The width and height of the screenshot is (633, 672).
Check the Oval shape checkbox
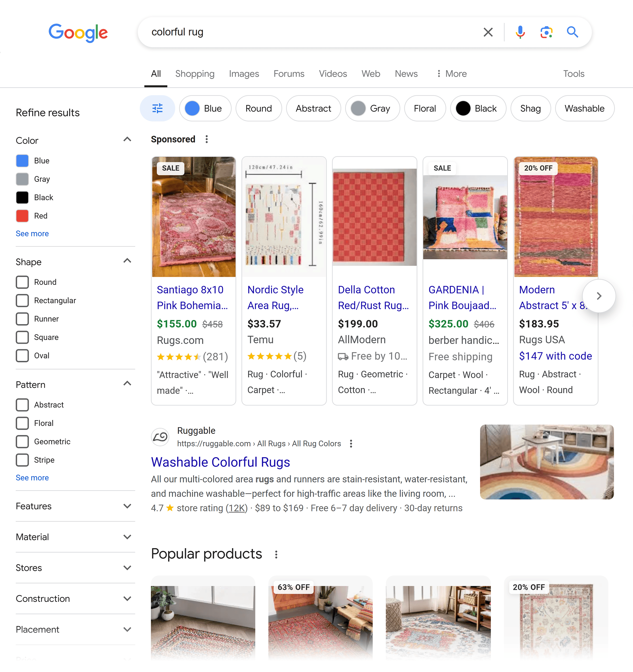(22, 355)
